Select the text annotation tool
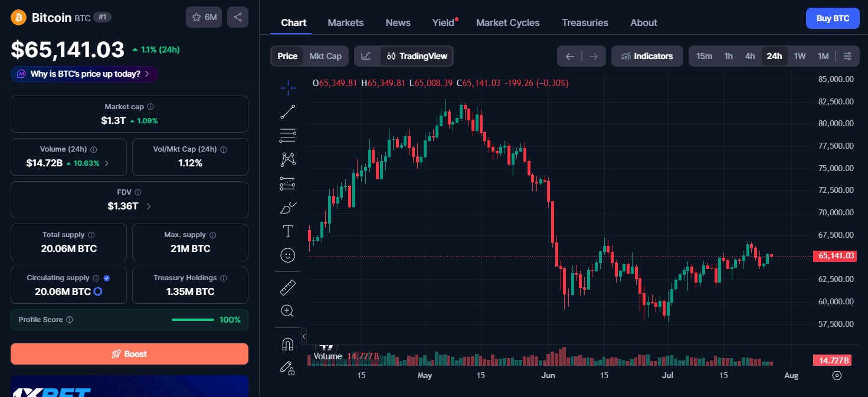 point(288,231)
